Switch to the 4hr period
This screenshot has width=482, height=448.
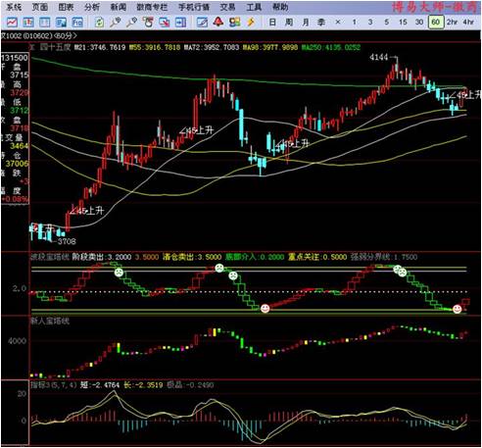[468, 23]
